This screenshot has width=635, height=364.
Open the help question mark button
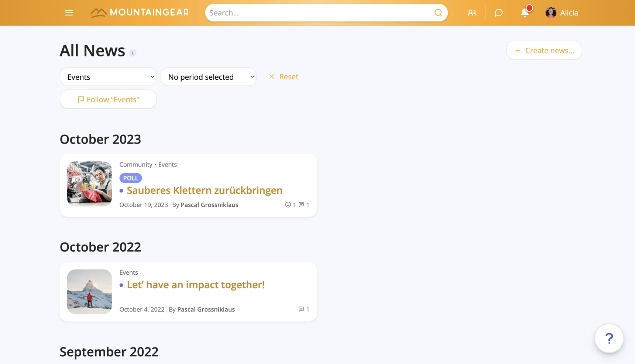(609, 338)
